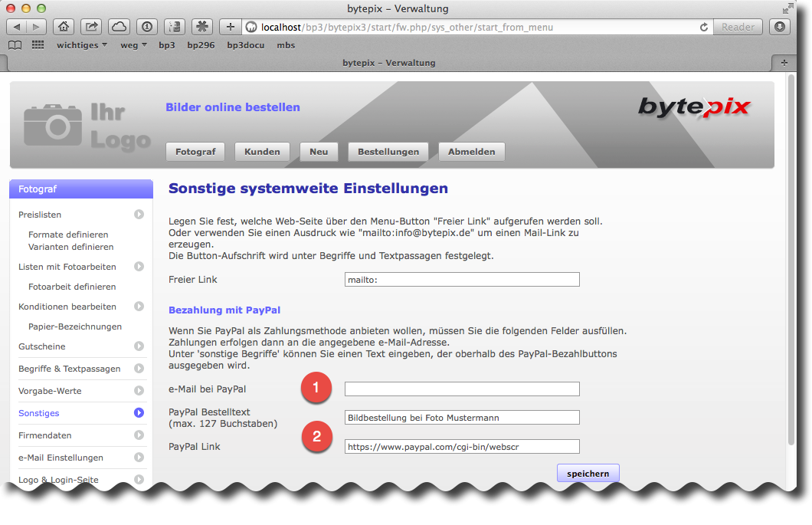Reload the page with the refresh icon
The height and width of the screenshot is (525, 812).
(x=704, y=27)
